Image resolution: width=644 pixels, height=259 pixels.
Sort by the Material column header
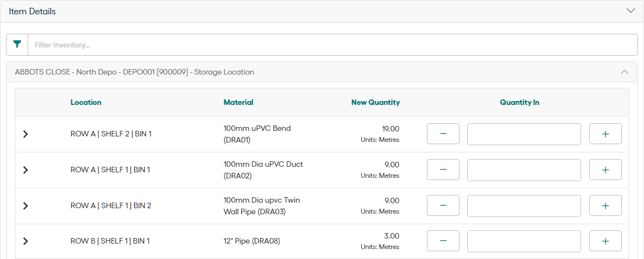[x=238, y=102]
